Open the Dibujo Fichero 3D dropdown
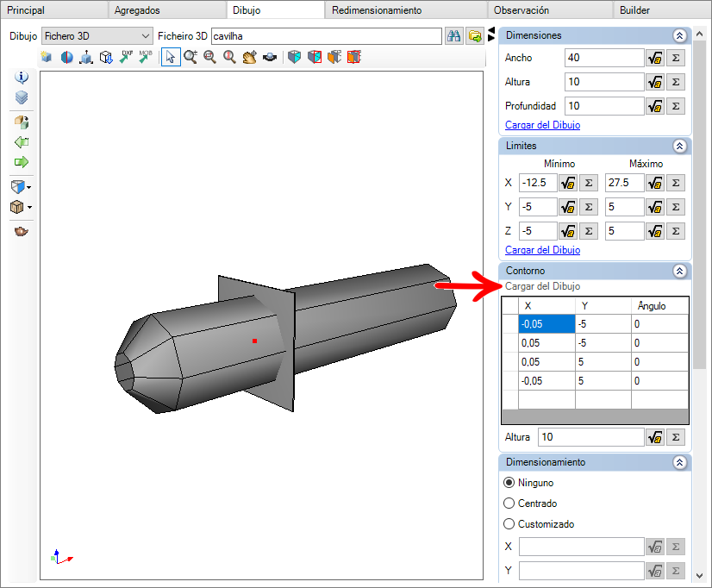Image resolution: width=712 pixels, height=588 pixels. 97,36
